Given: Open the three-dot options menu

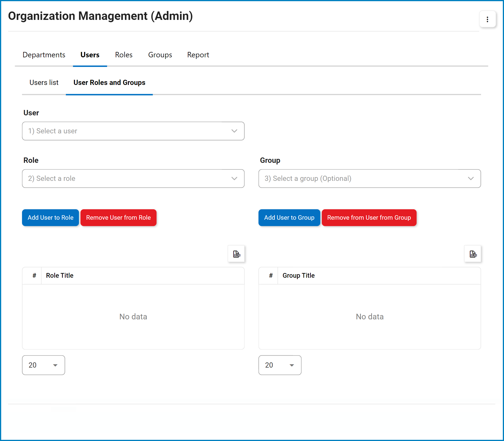Looking at the screenshot, I should point(487,19).
